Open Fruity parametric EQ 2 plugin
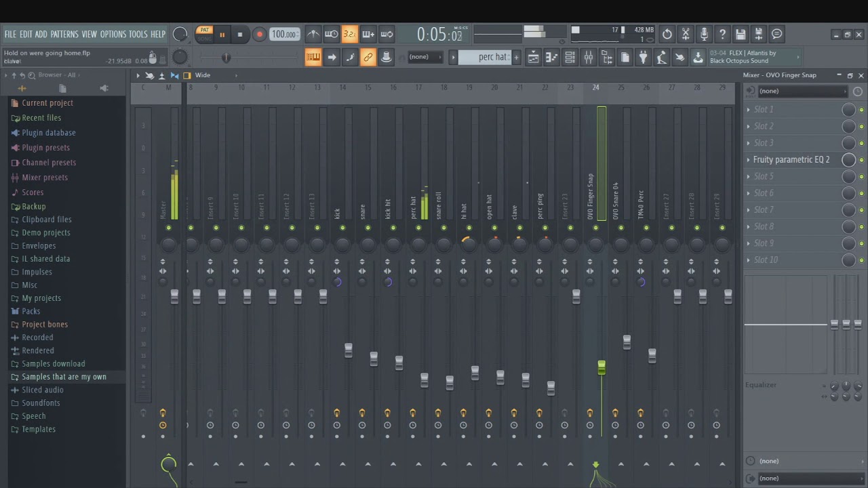868x488 pixels. tap(791, 160)
